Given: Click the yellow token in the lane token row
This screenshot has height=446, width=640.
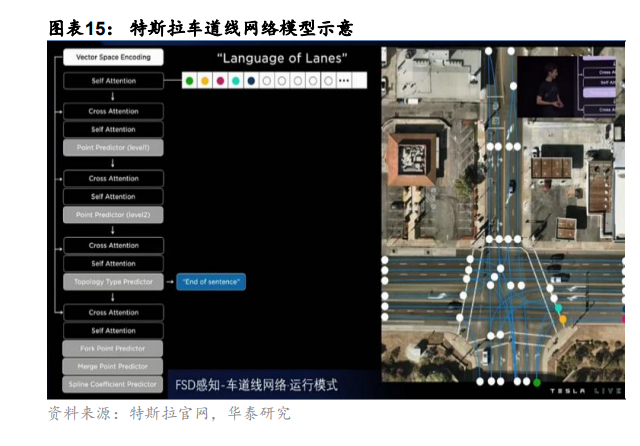Looking at the screenshot, I should 205,81.
